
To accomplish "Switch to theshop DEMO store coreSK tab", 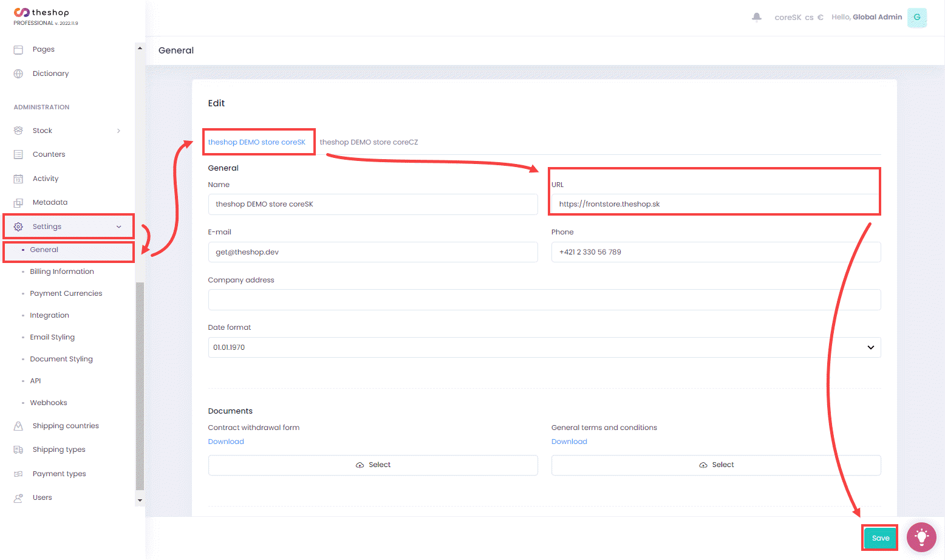I will click(257, 142).
